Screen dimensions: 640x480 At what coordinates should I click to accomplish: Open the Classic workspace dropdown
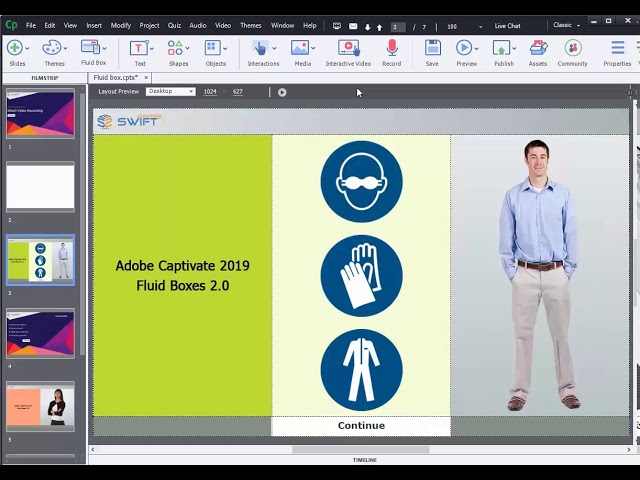pos(566,25)
